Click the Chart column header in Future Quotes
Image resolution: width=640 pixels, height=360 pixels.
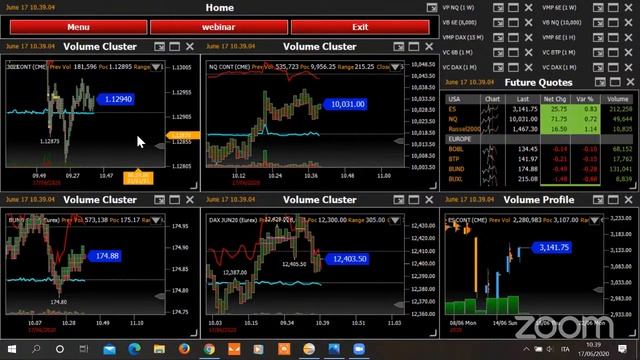492,99
